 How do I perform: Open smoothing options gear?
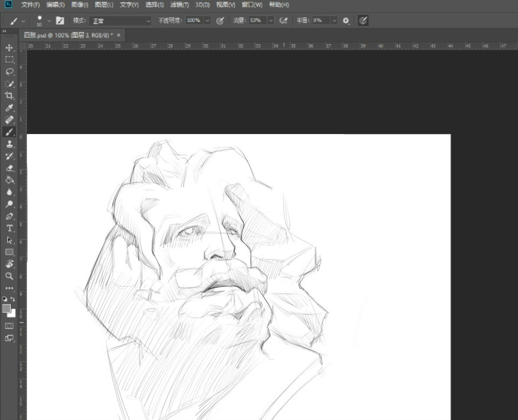tap(346, 20)
